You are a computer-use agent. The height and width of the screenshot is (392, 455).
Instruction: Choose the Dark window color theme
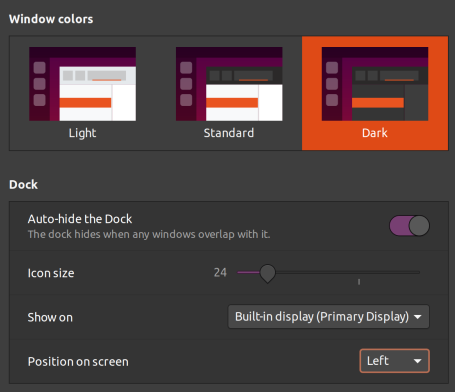tap(375, 93)
